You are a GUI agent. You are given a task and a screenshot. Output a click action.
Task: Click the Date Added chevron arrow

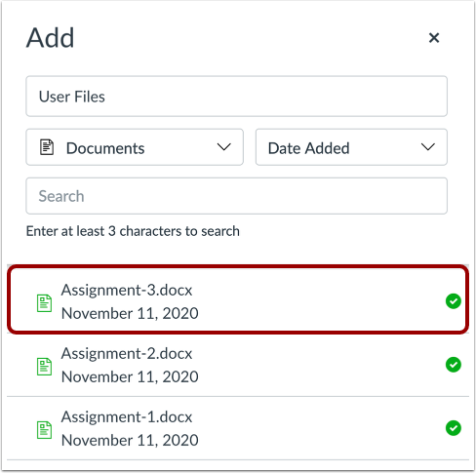point(428,147)
